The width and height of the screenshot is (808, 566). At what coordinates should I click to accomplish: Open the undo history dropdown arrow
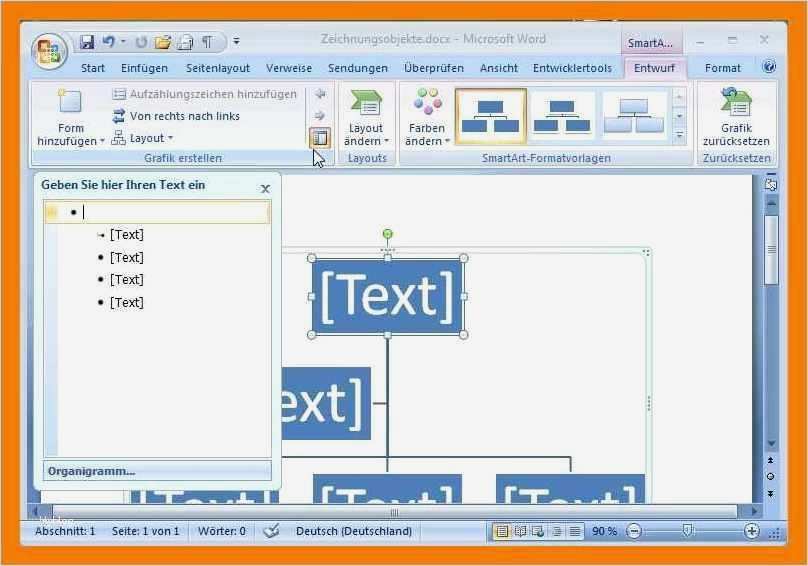click(x=124, y=42)
